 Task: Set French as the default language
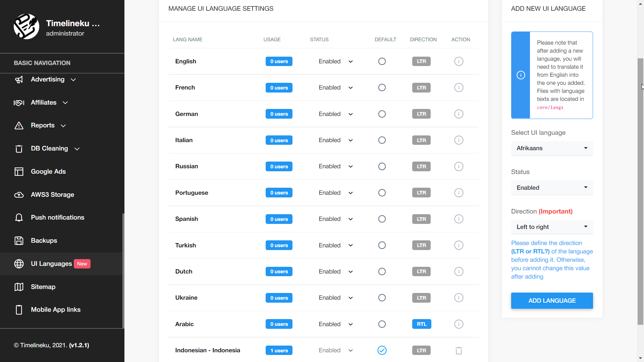[382, 88]
